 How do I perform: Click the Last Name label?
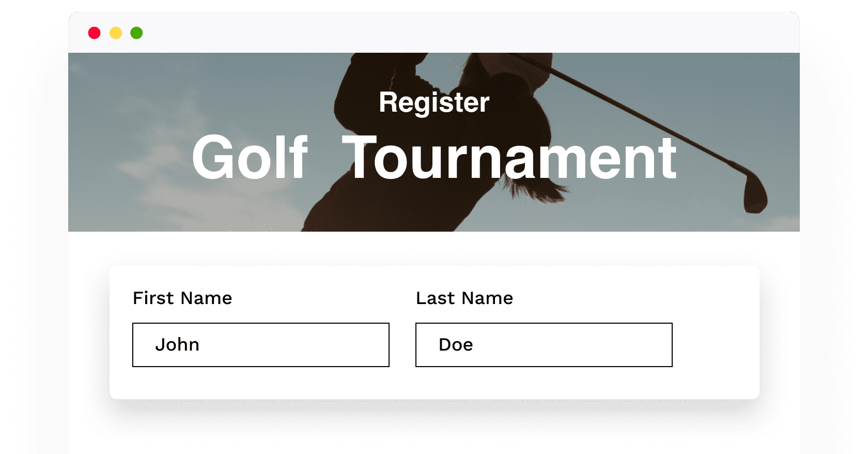[464, 298]
